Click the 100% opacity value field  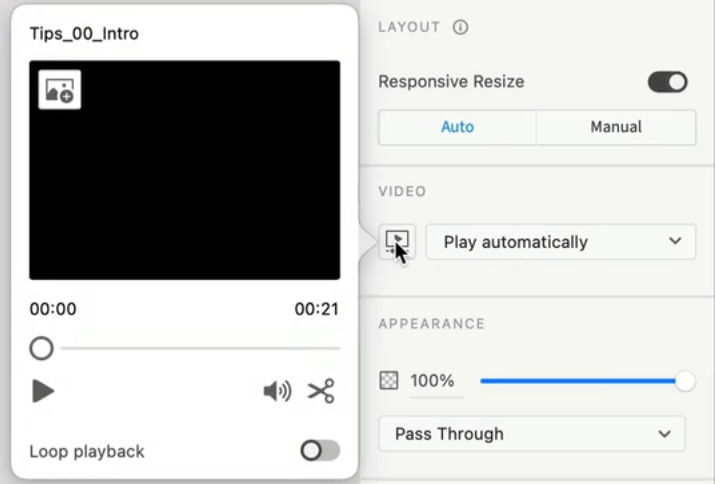pos(433,381)
